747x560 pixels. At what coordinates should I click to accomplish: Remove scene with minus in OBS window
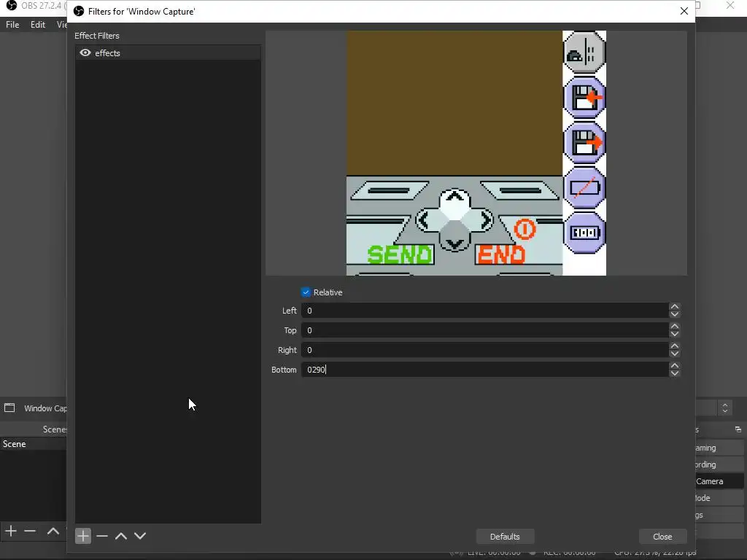pos(30,531)
